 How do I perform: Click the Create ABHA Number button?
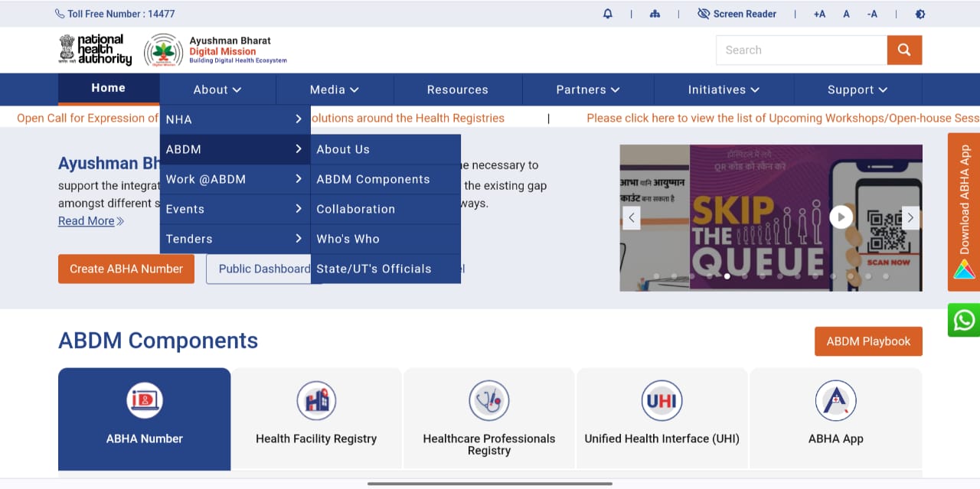[126, 269]
